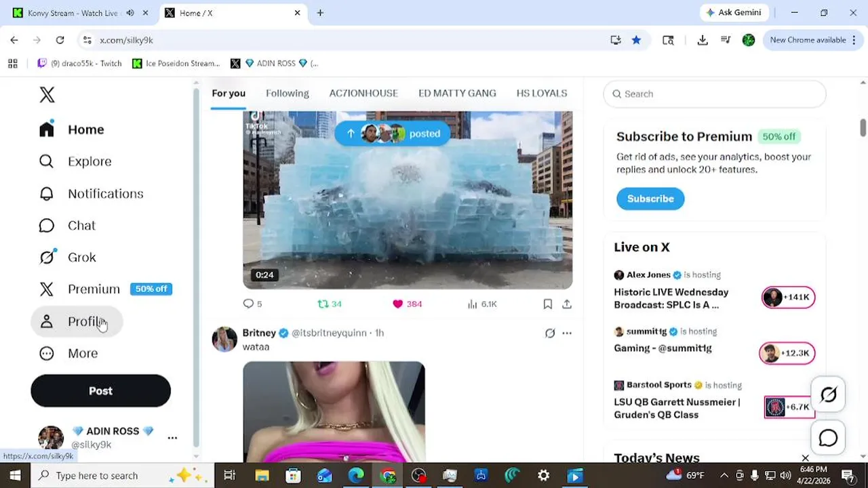The height and width of the screenshot is (488, 868).
Task: Switch to the ED MATTY GANG tab
Action: point(457,93)
